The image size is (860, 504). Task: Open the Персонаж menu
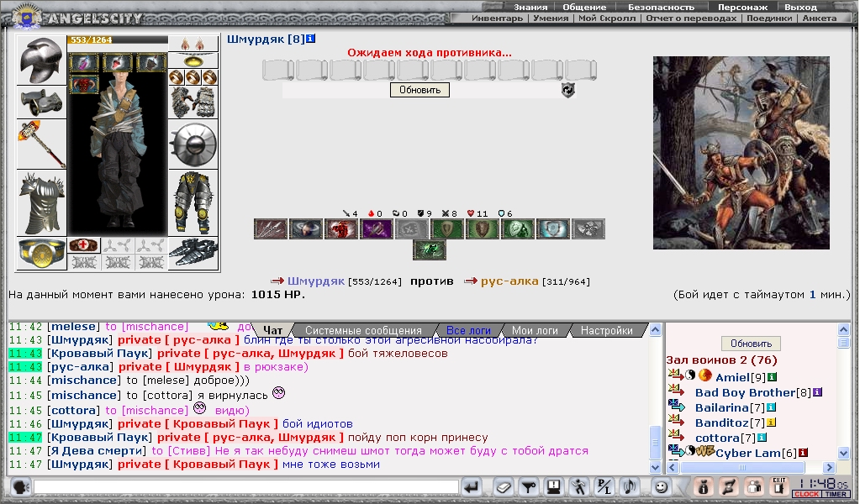(x=742, y=7)
